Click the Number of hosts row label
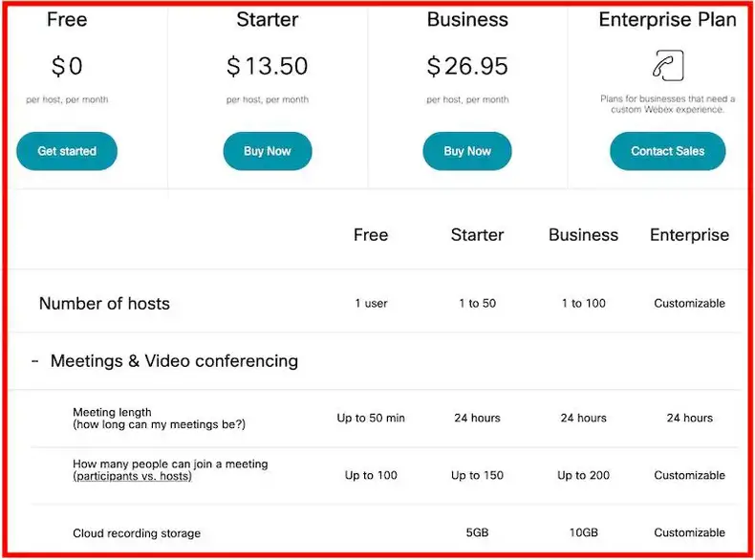755x560 pixels. pos(104,304)
